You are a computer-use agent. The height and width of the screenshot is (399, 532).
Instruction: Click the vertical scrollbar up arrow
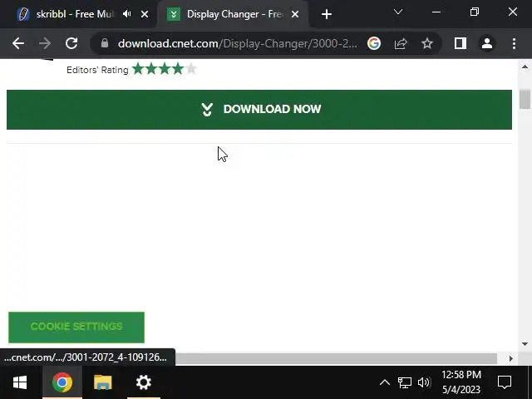[x=525, y=66]
